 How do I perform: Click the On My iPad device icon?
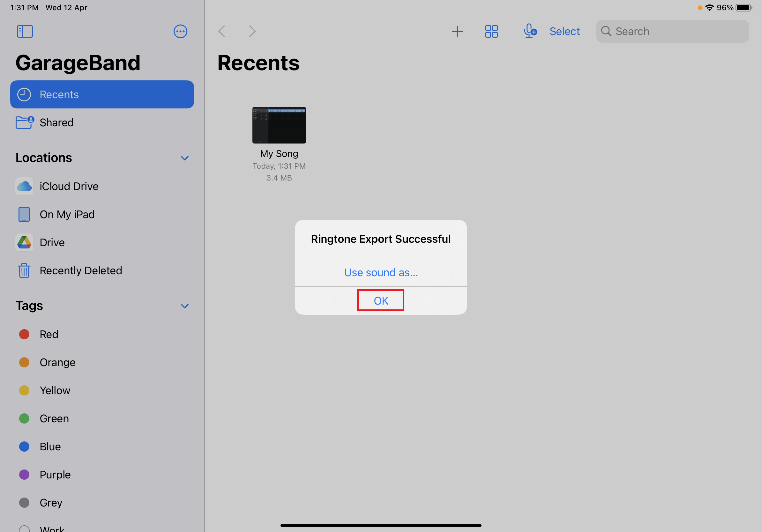[24, 214]
